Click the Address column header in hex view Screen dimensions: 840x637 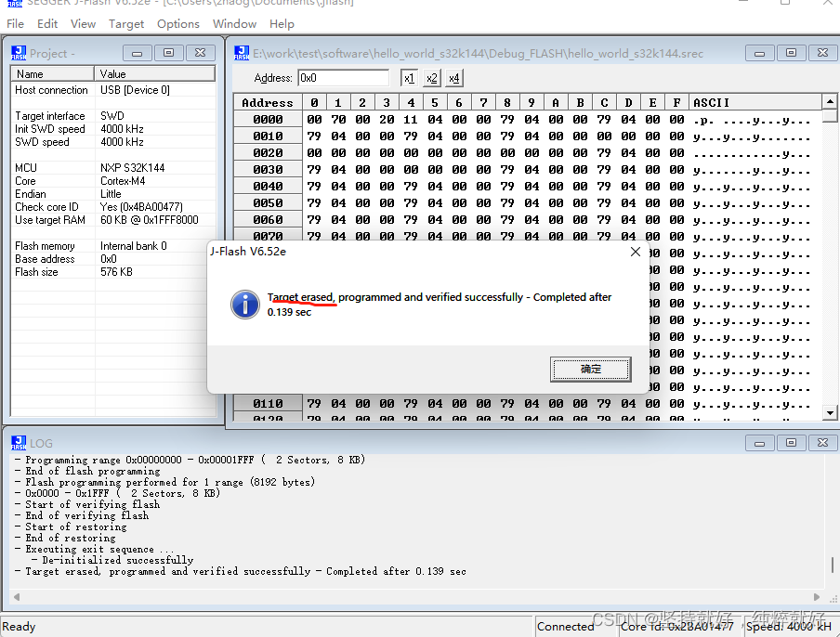coord(268,102)
